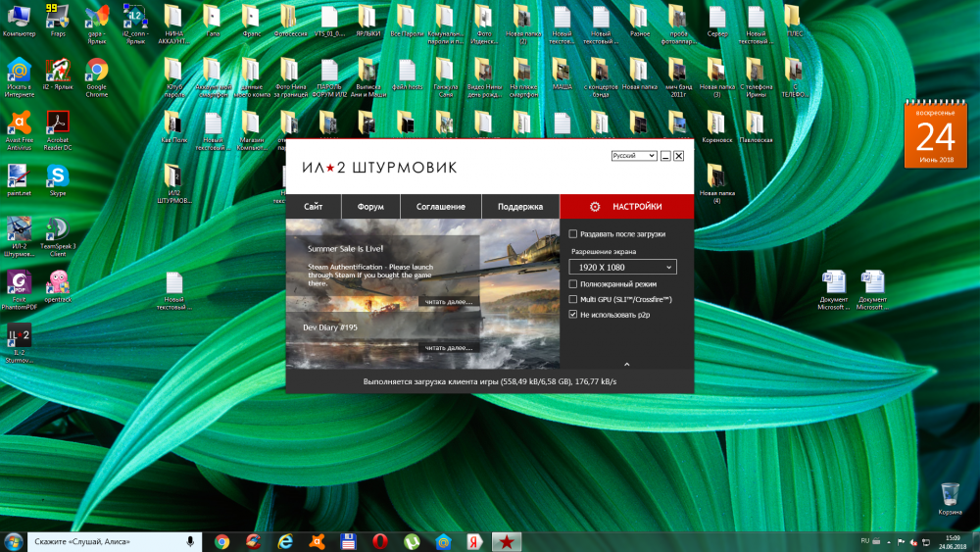The width and height of the screenshot is (980, 552).
Task: Select the Fraps desktop shortcut
Action: (x=57, y=17)
